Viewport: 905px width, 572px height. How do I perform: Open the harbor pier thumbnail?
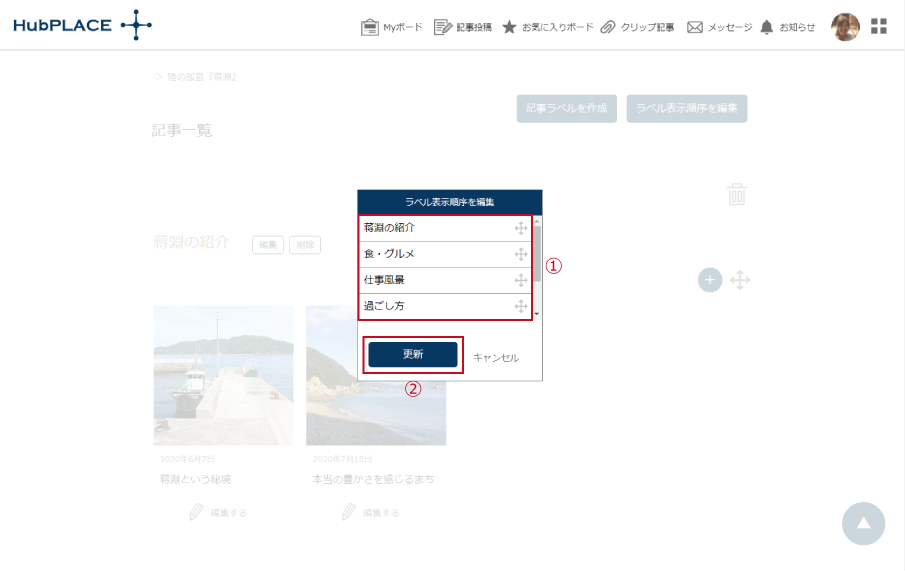[x=223, y=376]
